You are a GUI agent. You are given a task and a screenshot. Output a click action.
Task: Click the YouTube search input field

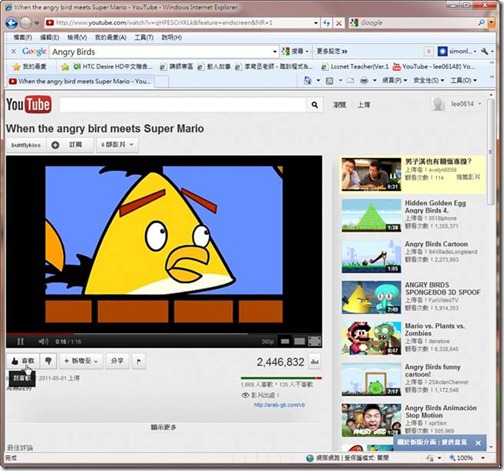coord(183,105)
